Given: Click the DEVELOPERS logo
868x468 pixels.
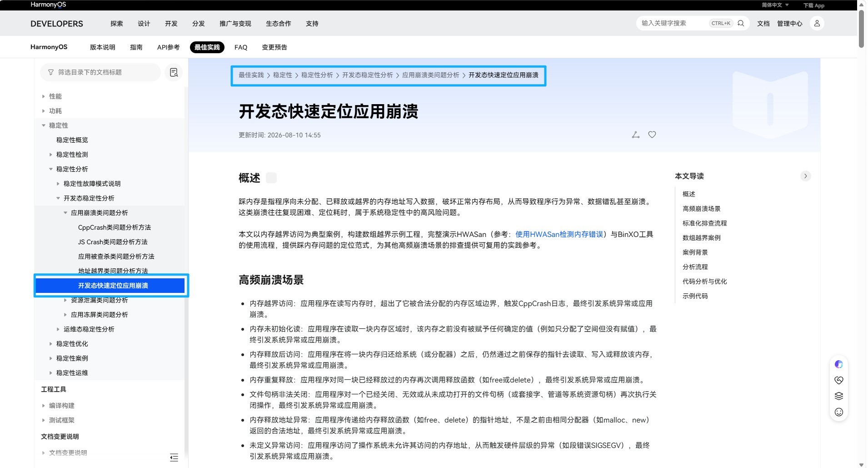Looking at the screenshot, I should [57, 24].
